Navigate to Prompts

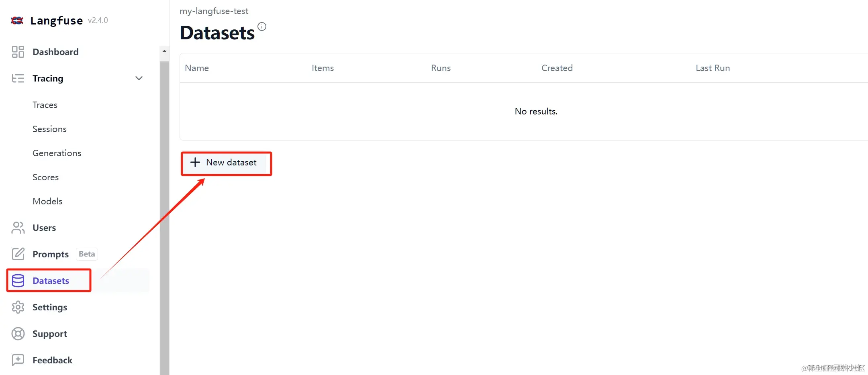(51, 254)
